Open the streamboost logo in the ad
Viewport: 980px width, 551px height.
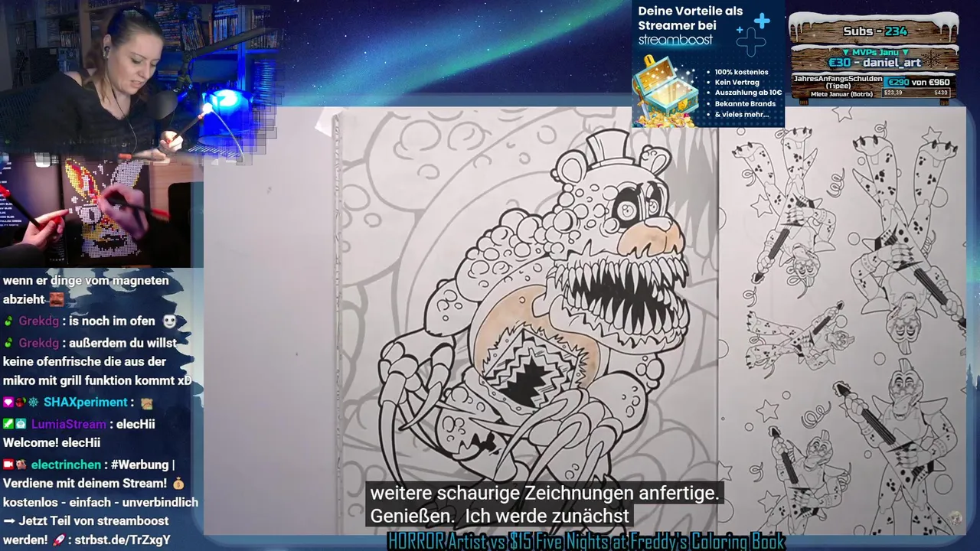675,40
